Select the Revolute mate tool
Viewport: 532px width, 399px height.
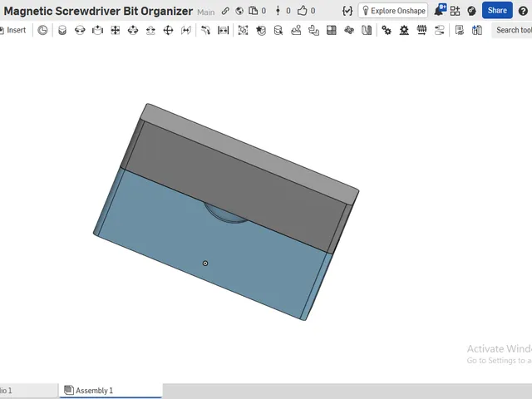[x=80, y=30]
